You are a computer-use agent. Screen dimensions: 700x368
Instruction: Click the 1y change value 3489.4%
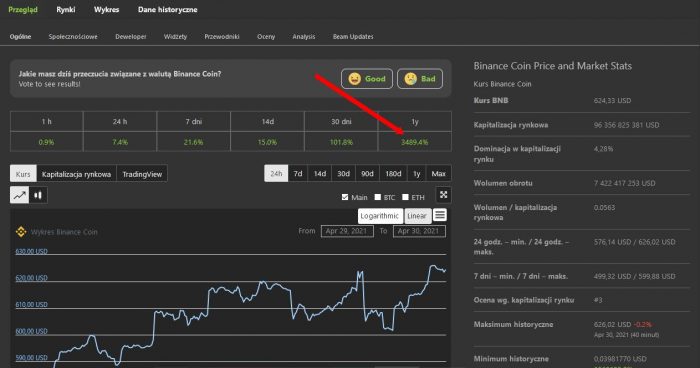click(415, 142)
